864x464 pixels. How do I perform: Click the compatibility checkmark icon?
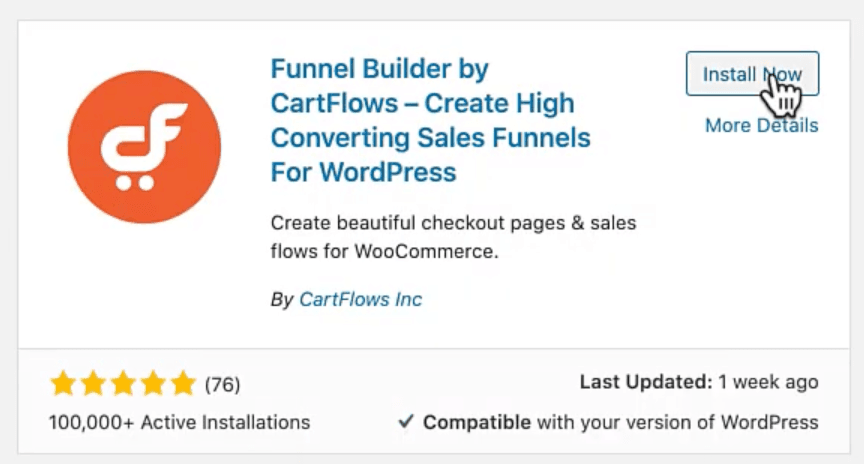pyautogui.click(x=405, y=422)
